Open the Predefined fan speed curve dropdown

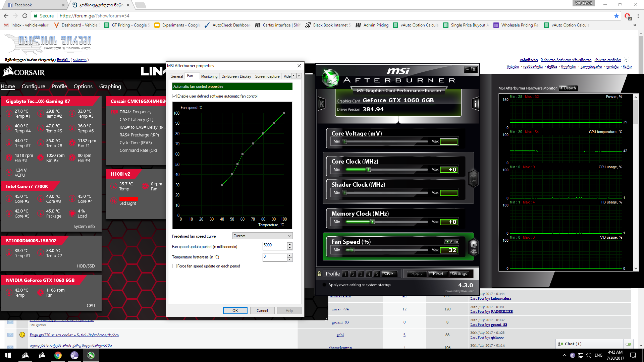[262, 236]
